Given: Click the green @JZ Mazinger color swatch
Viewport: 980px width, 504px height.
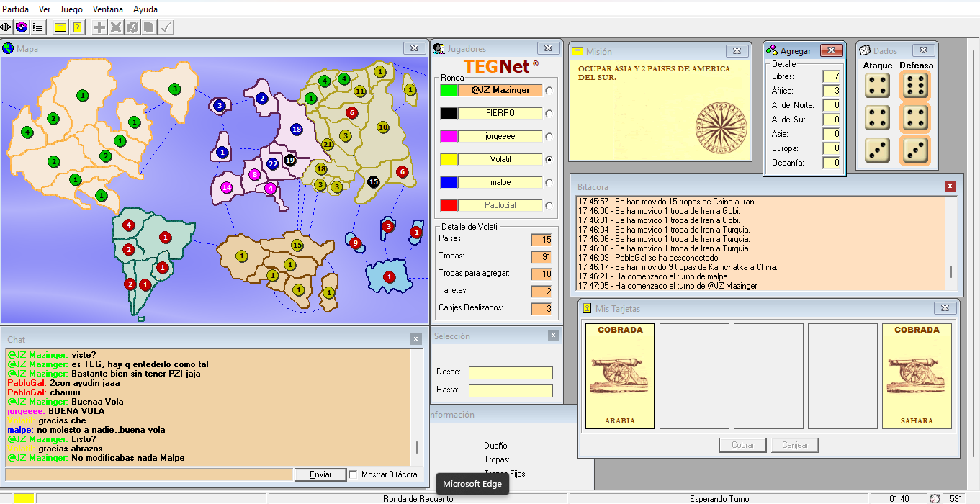Looking at the screenshot, I should pos(449,90).
